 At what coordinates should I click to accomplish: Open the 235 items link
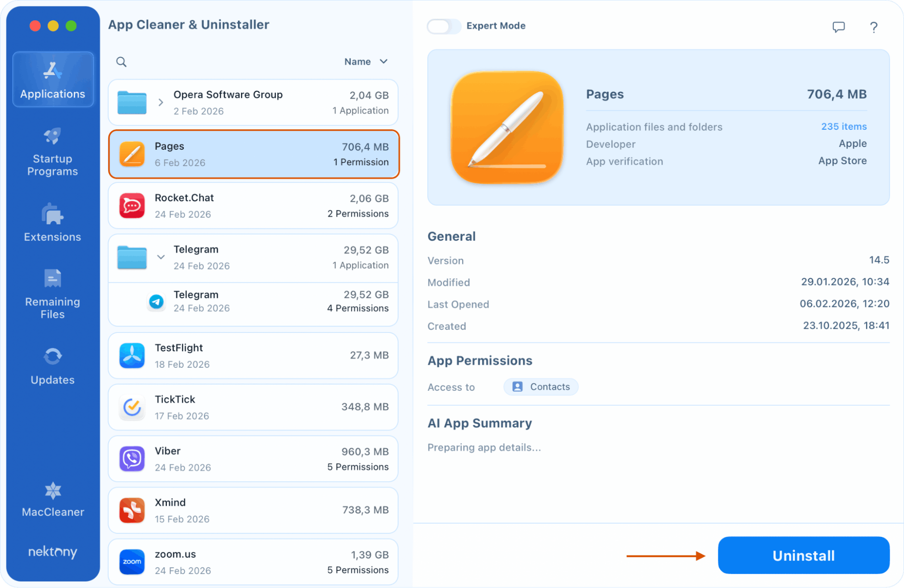pyautogui.click(x=844, y=127)
